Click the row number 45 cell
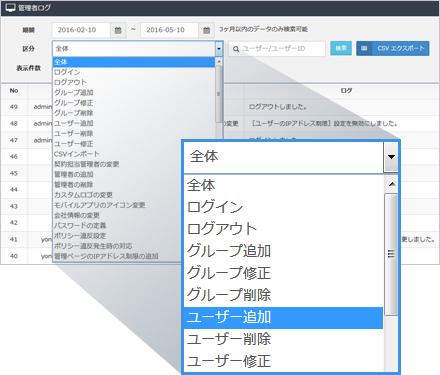Viewport: 440px width, 375px height. [x=14, y=173]
